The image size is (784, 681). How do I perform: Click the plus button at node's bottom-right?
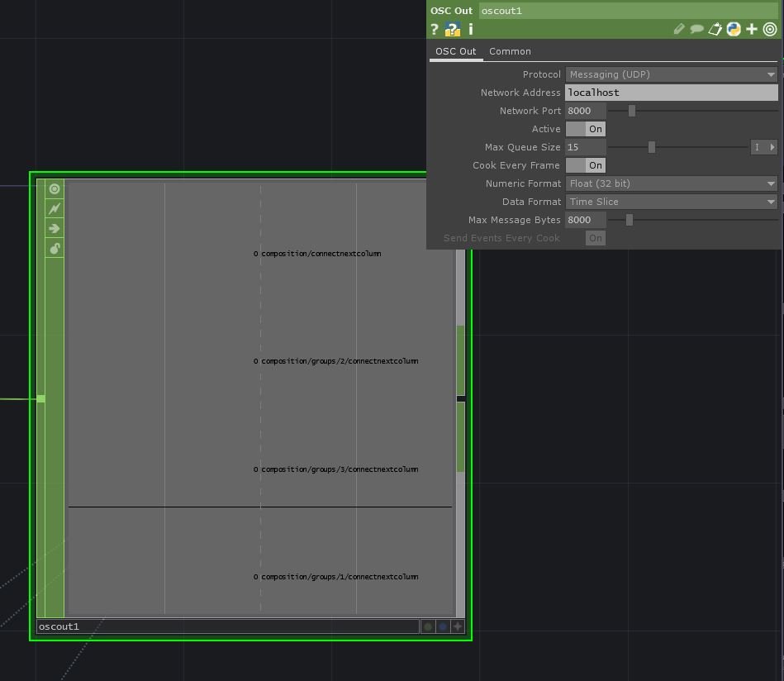(x=458, y=626)
